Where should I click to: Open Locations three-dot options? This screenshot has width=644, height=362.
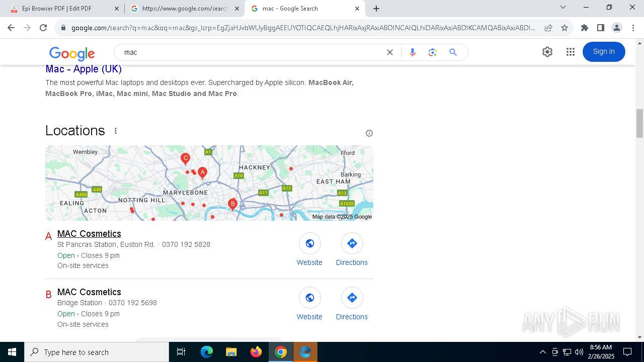coord(116,131)
